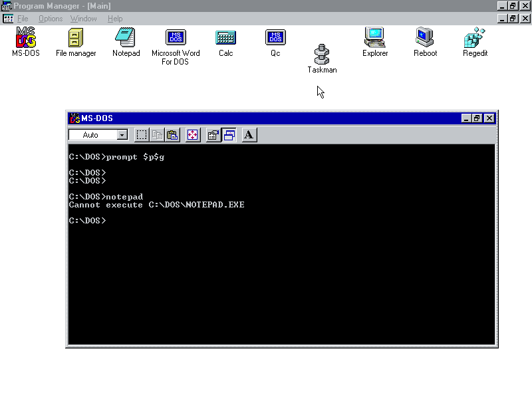Image resolution: width=532 pixels, height=399 pixels.
Task: Click the 'Cannot execute C:\DOS\NOTEPAD.EXE' line
Action: [x=156, y=205]
